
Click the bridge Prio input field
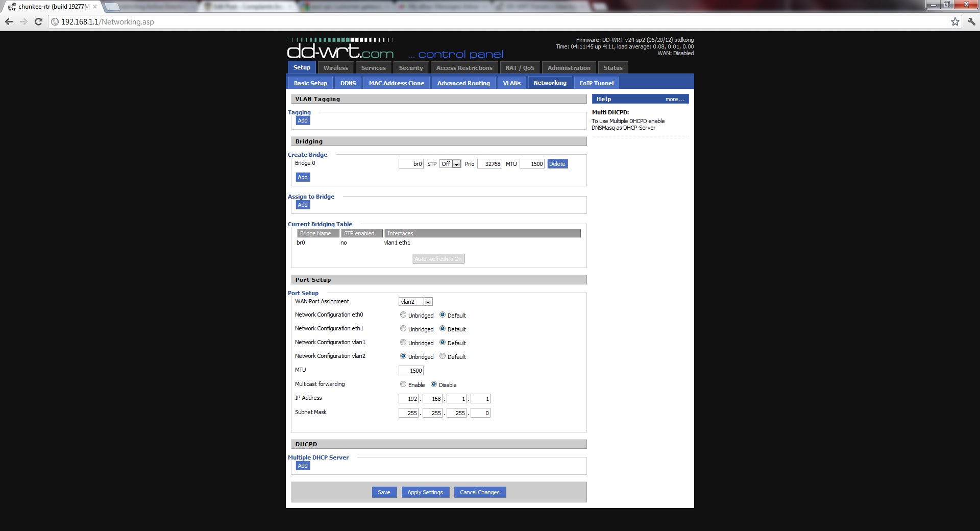point(489,164)
